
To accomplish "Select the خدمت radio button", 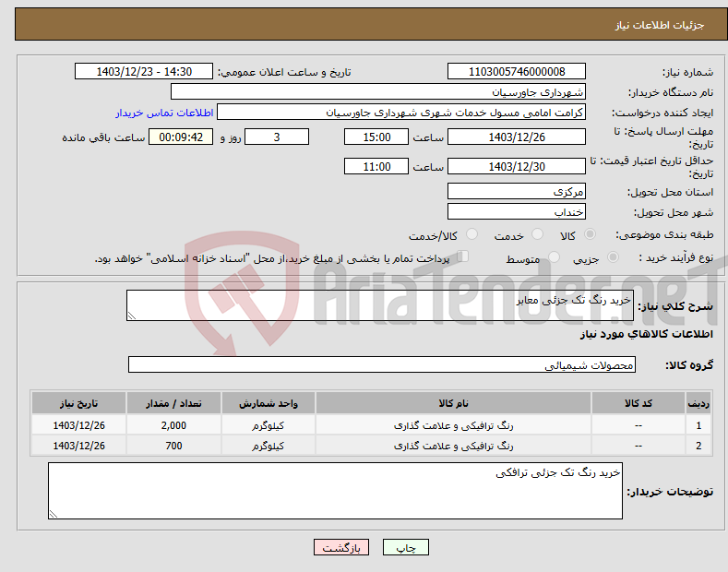I will tap(537, 234).
